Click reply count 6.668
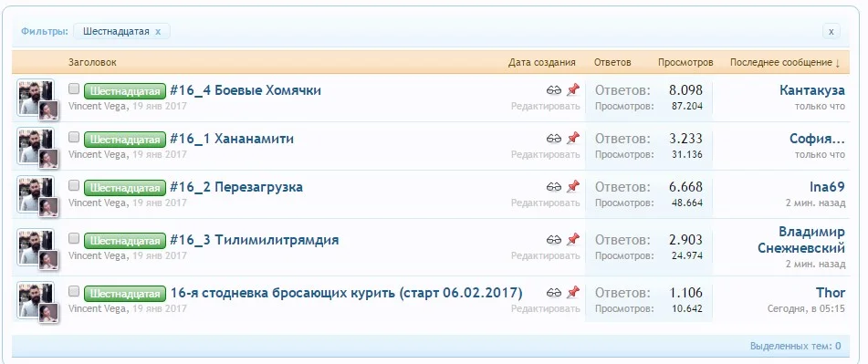Viewport: 868px width, 364px height. 685,187
